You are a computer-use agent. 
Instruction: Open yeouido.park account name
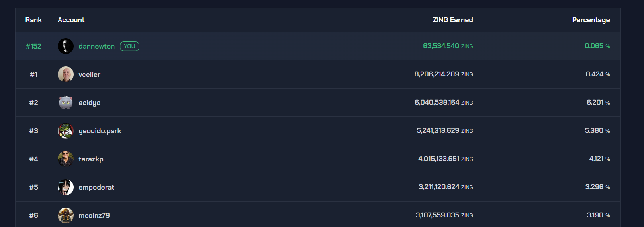point(100,131)
